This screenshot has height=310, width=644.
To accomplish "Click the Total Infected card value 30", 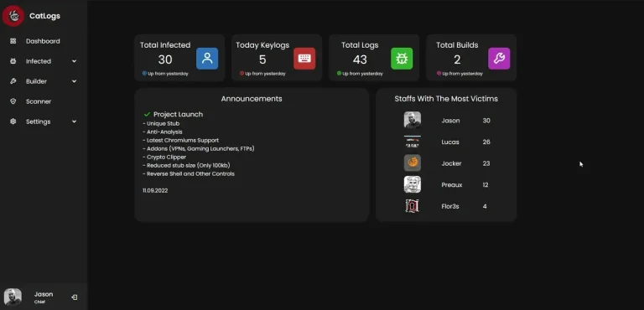I will [x=165, y=59].
